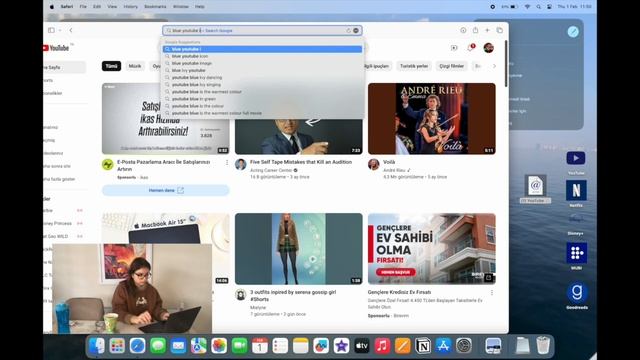Open 'Gençlere Ev Sahibi Olma' ad thumbnail

(432, 249)
